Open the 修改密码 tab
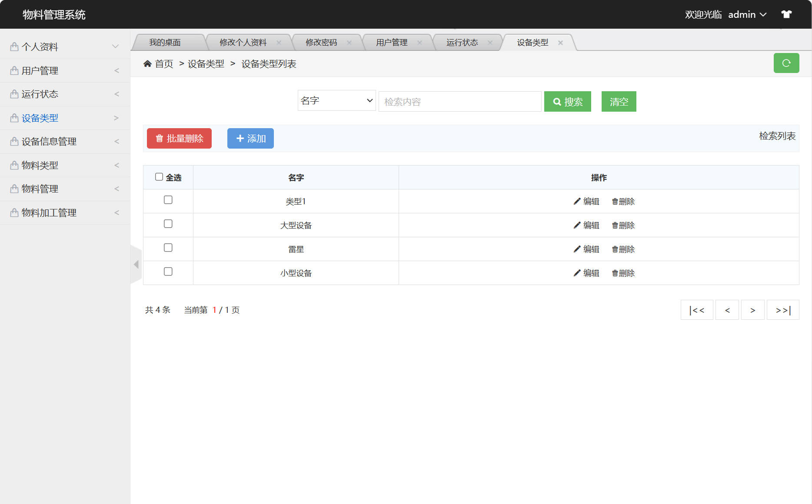Viewport: 812px width, 504px height. click(322, 42)
